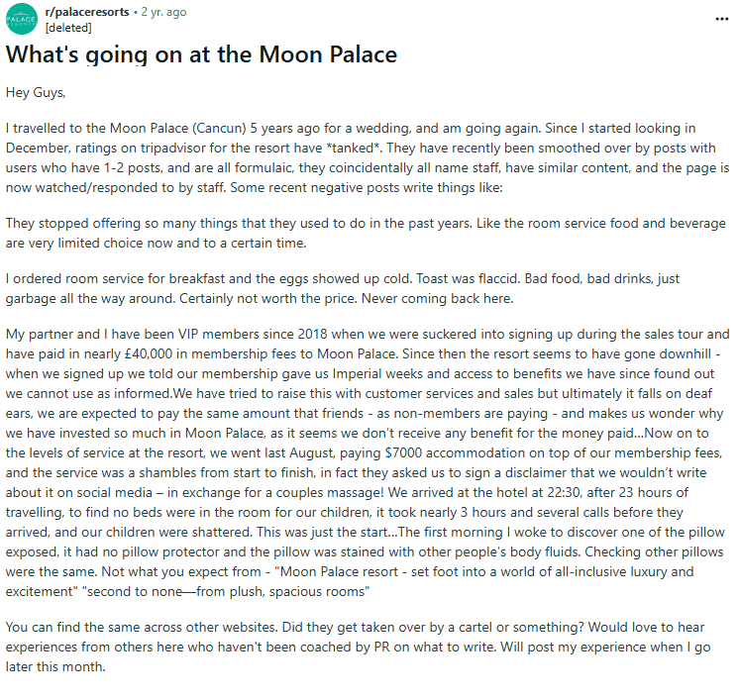
Task: Click the Palace Resorts community avatar icon
Action: pyautogui.click(x=22, y=19)
